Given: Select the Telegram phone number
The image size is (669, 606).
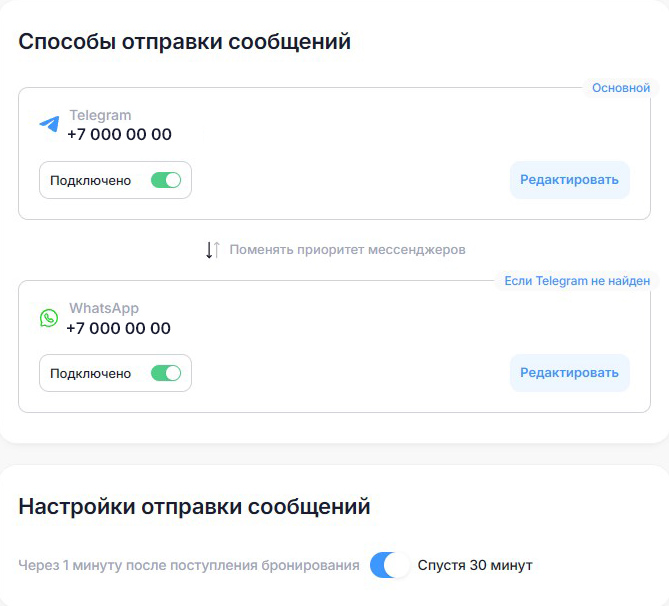Looking at the screenshot, I should point(119,134).
